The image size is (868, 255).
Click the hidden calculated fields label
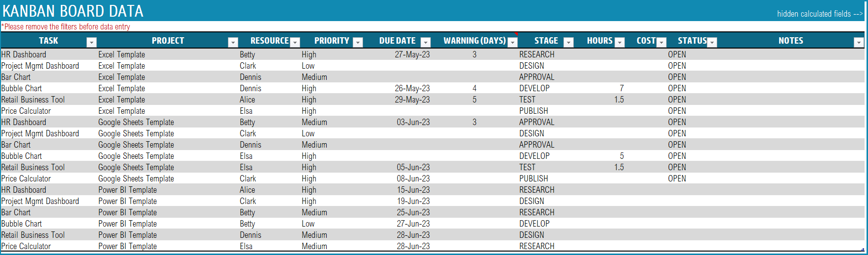point(819,14)
